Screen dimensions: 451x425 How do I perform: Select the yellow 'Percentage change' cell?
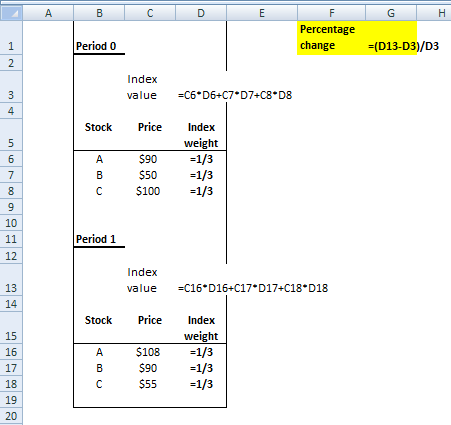(332, 38)
